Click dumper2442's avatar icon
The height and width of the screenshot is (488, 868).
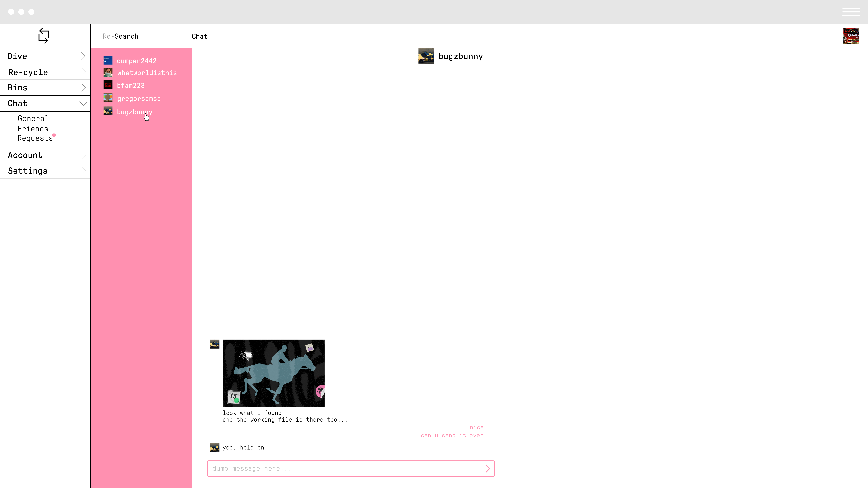tap(108, 60)
